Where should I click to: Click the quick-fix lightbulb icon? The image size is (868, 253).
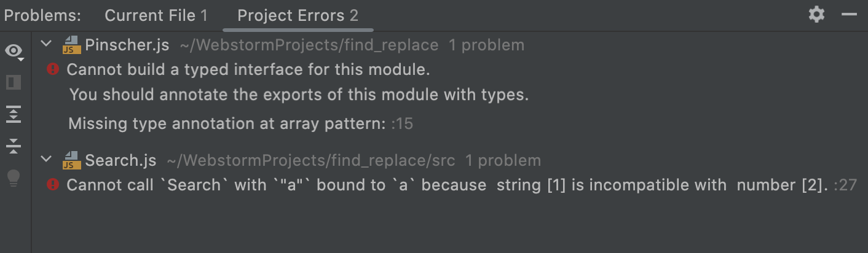(14, 178)
